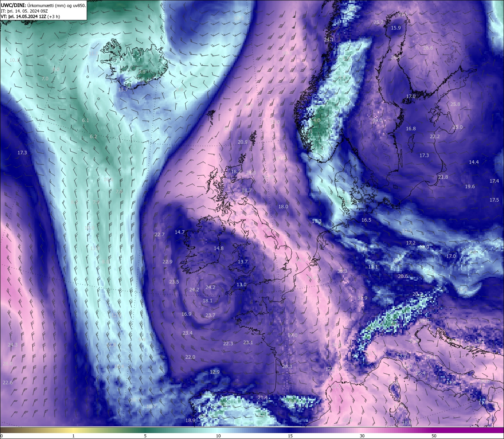The image size is (504, 439).
Task: Click the 12.9 value north of Spain
Action: point(215,372)
